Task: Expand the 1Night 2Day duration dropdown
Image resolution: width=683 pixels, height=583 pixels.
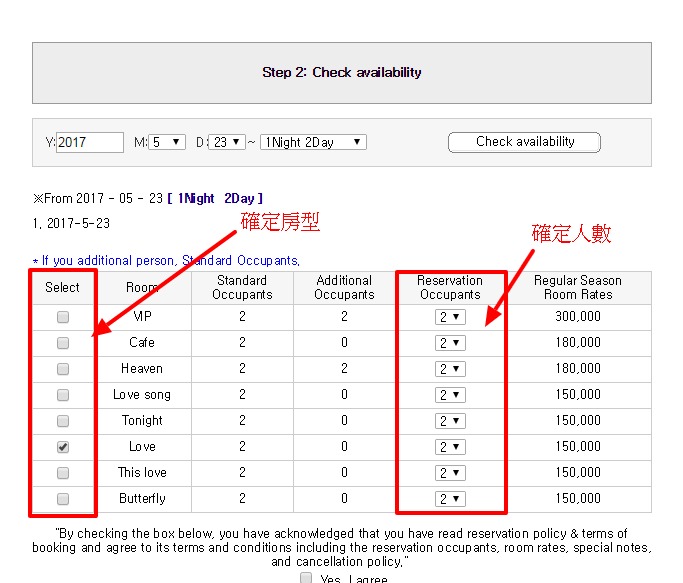Action: pyautogui.click(x=313, y=142)
